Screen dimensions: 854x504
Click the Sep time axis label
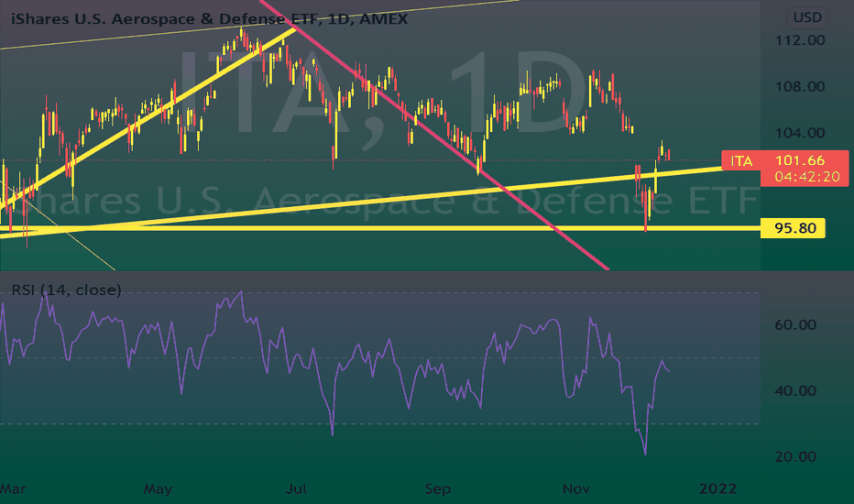click(437, 488)
